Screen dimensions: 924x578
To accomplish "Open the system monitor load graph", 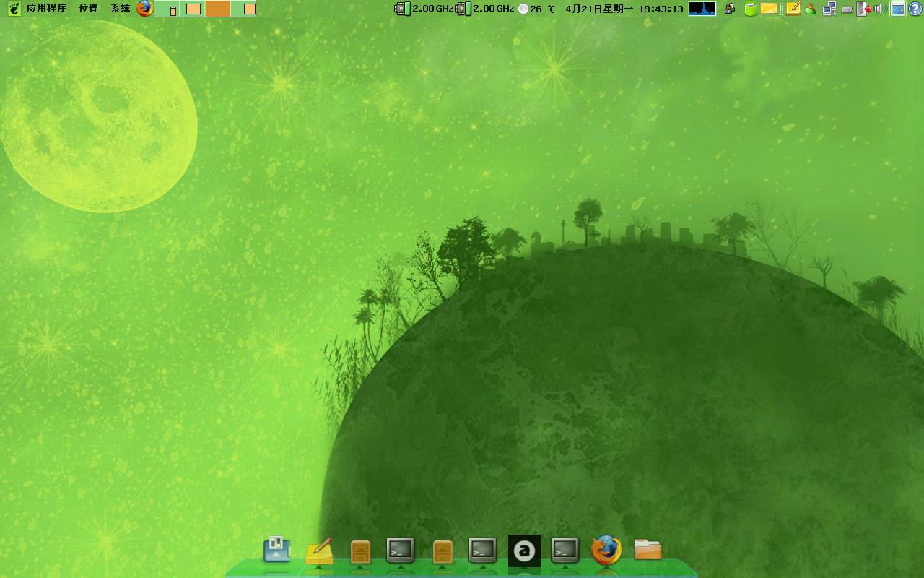I will tap(702, 9).
